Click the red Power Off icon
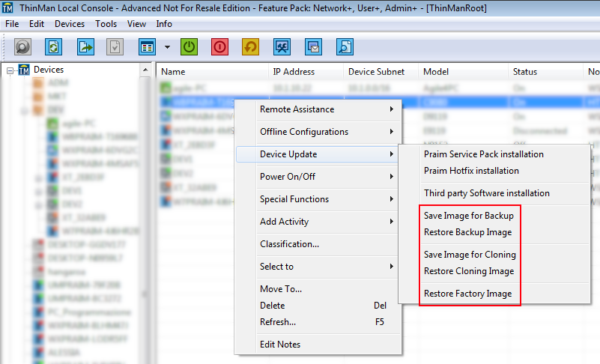The height and width of the screenshot is (364, 600). point(219,47)
